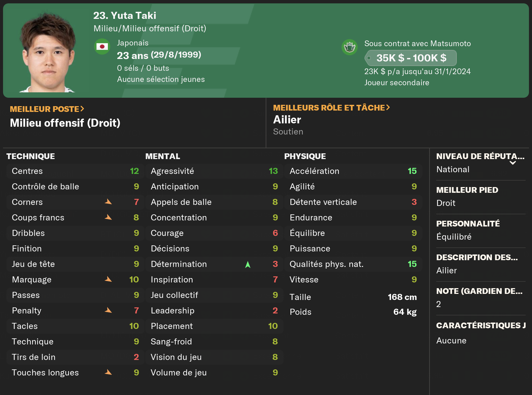Viewport: 532px width, 395px height.
Task: Click the orange arrow beside Coups francs
Action: [x=108, y=217]
